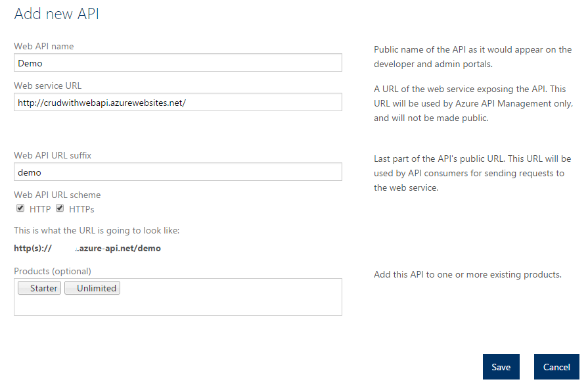The image size is (588, 392).
Task: Click the HTTP checkbox text label
Action: [40, 209]
